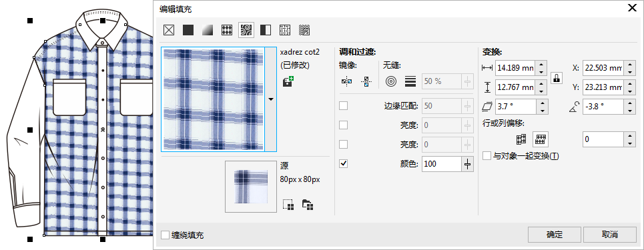This screenshot has width=644, height=250.
Task: Click new source from file icon
Action: pyautogui.click(x=308, y=204)
